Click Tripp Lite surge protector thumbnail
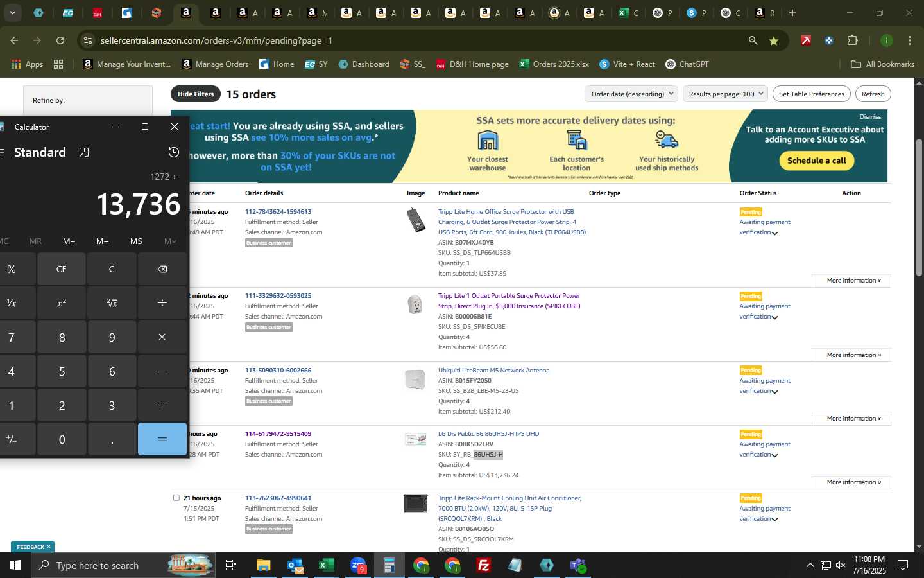Viewport: 924px width, 578px height. 416,220
